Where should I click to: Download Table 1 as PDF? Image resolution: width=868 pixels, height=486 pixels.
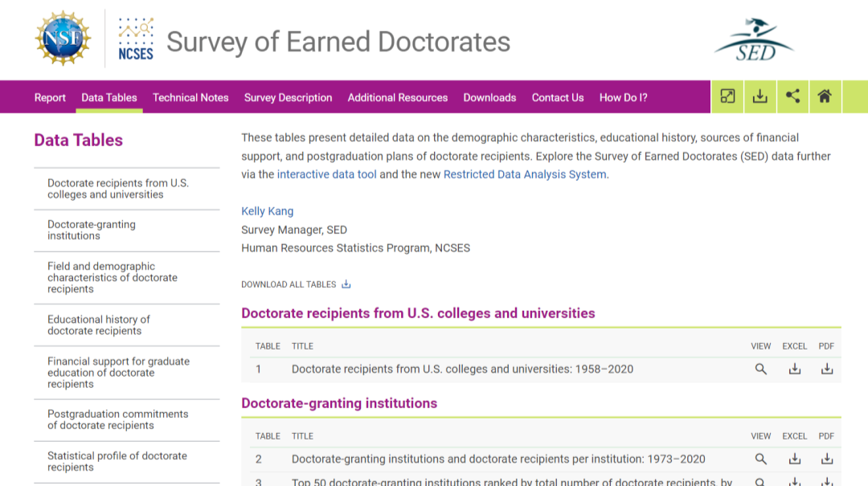[826, 370]
